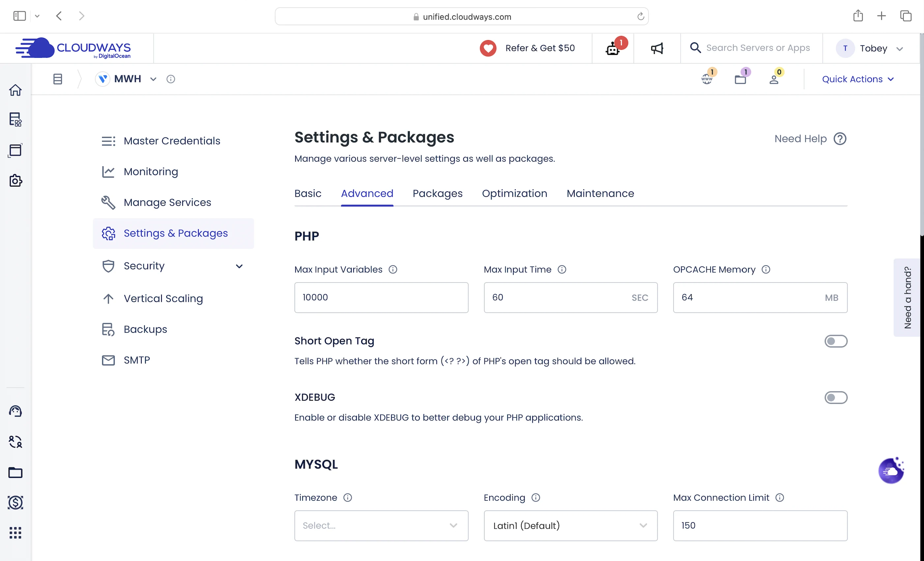This screenshot has width=924, height=561.
Task: Enable the Short Open Tag toggle
Action: (x=835, y=341)
